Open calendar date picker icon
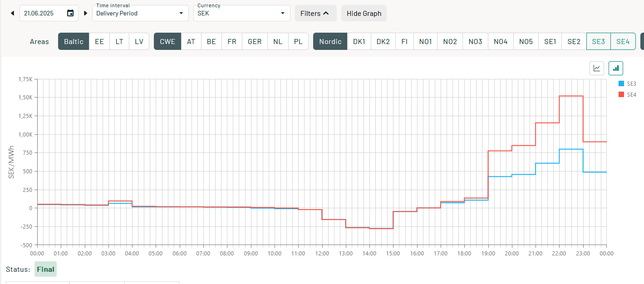The image size is (644, 284). coord(70,13)
